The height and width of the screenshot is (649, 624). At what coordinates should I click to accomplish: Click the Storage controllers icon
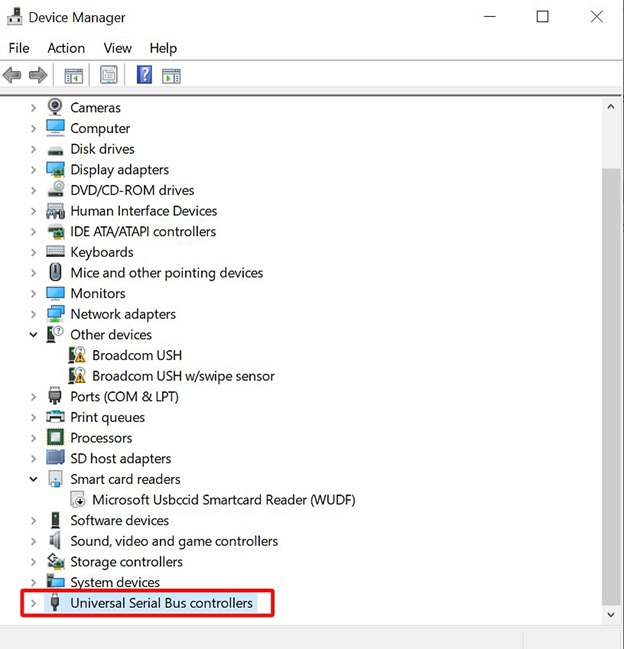56,561
